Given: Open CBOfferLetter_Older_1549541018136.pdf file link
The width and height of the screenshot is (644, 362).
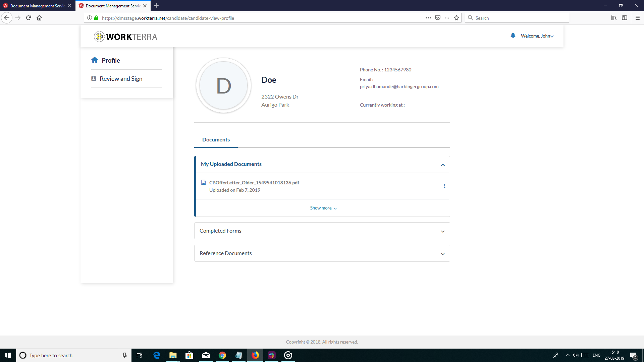Looking at the screenshot, I should pyautogui.click(x=254, y=183).
